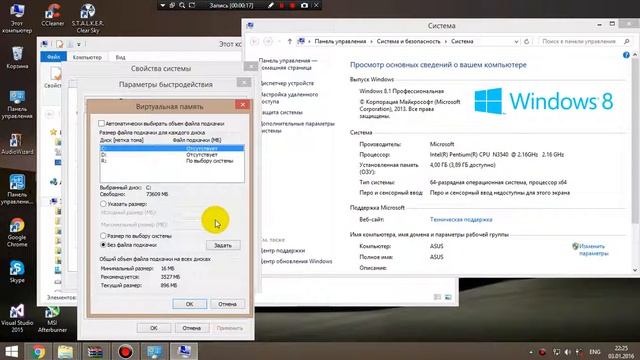Toggle Автоматически выбирать объем файла подкачки checkbox

click(x=102, y=123)
